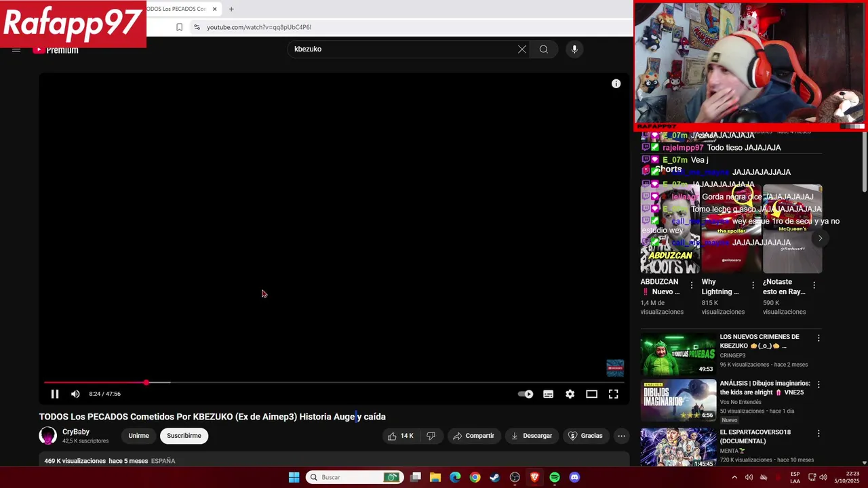868x488 pixels.
Task: Open the Dibujos Imaginarios analysis thumbnail
Action: pos(678,400)
